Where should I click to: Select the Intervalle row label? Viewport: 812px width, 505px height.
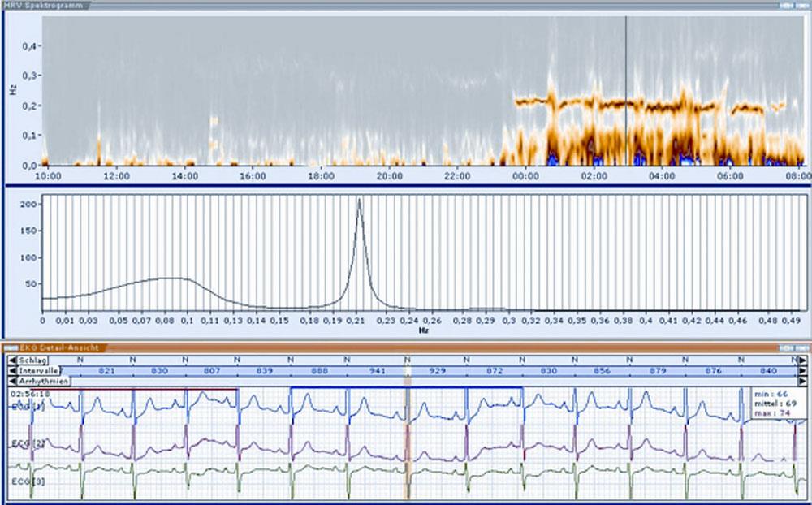pos(37,370)
